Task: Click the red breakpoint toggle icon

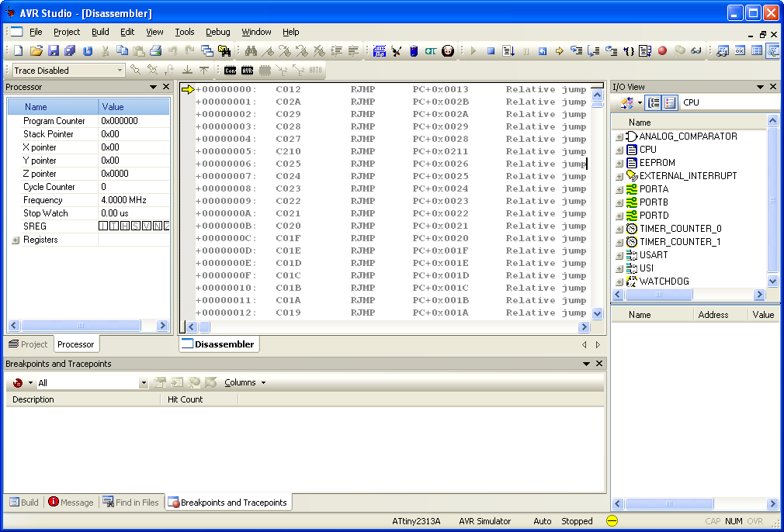Action: (x=662, y=51)
